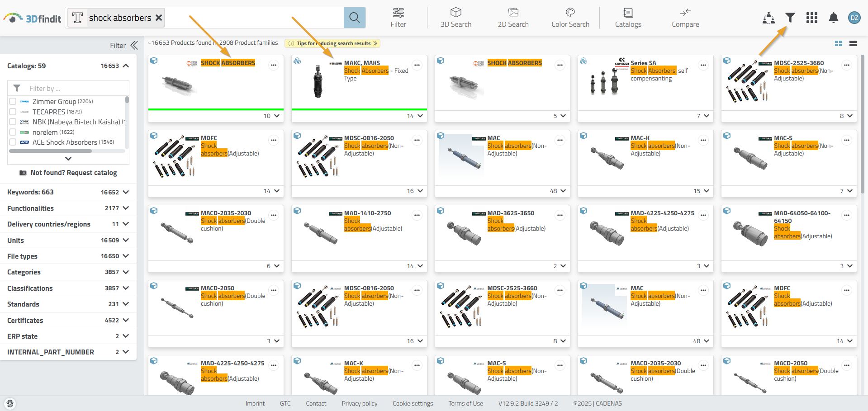Image resolution: width=868 pixels, height=411 pixels.
Task: Switch to grid tile view
Action: coord(839,43)
